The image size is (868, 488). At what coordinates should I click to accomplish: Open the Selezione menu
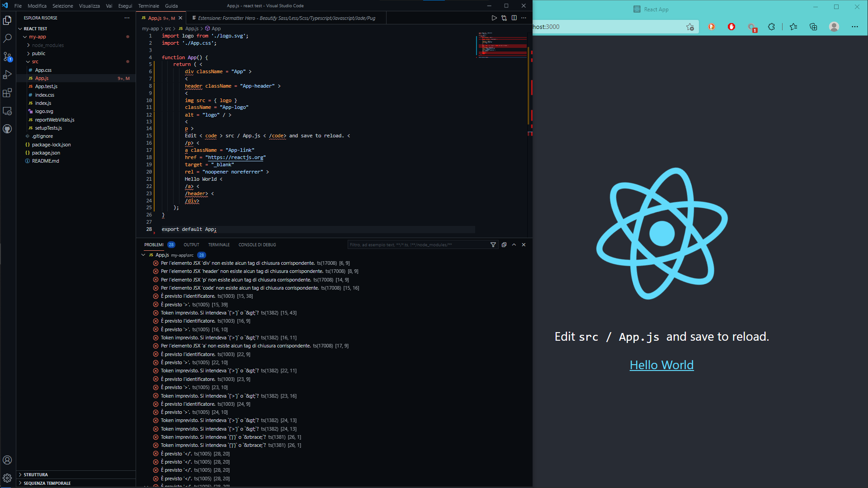pos(63,6)
